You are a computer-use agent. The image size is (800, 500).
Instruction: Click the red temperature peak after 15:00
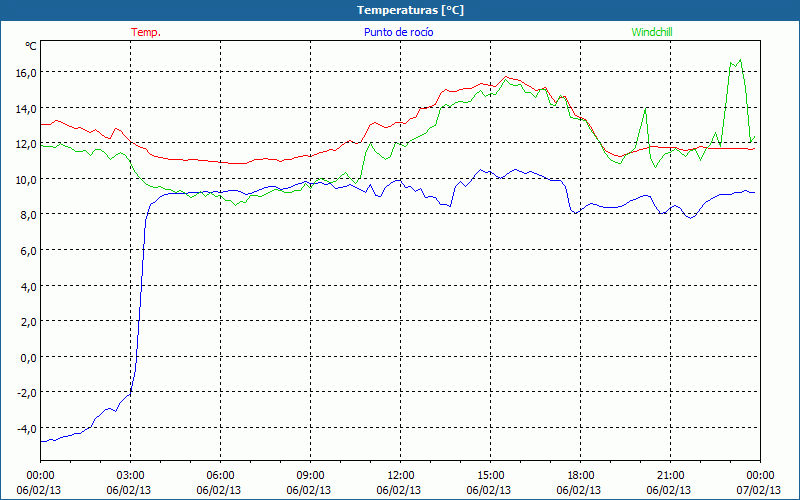click(x=506, y=77)
